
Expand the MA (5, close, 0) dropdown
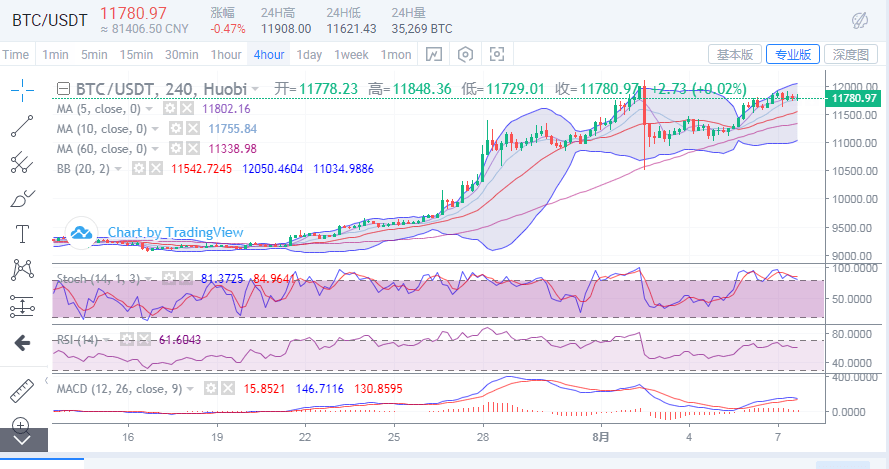pos(149,109)
